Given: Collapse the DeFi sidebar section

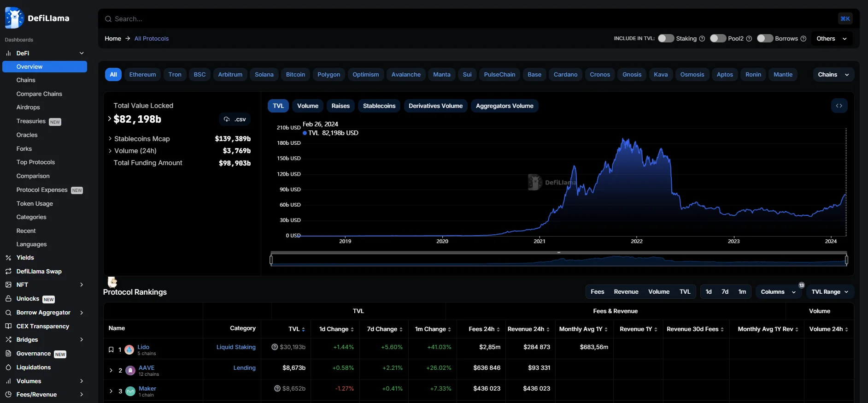Looking at the screenshot, I should coord(82,53).
